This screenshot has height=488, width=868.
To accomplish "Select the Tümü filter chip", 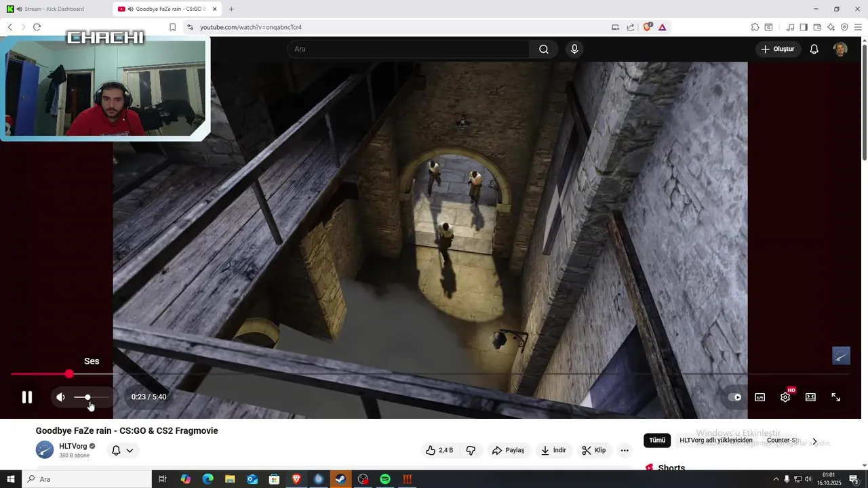I will click(657, 441).
